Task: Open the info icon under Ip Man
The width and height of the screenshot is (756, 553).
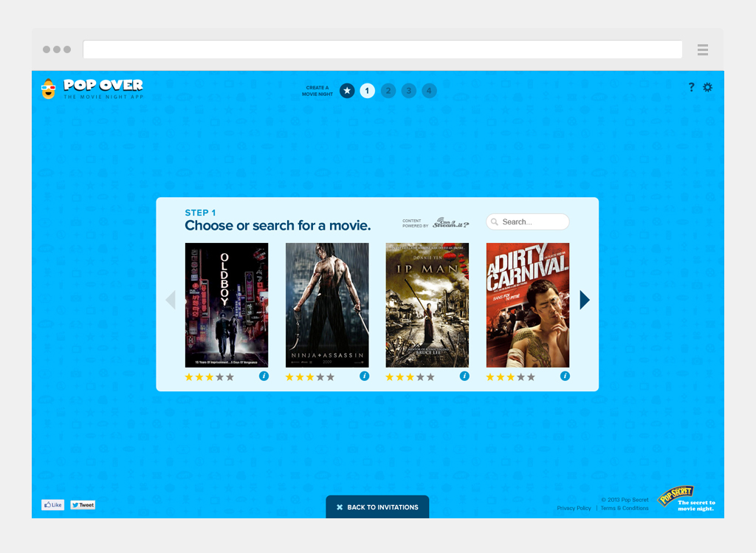Action: [464, 376]
